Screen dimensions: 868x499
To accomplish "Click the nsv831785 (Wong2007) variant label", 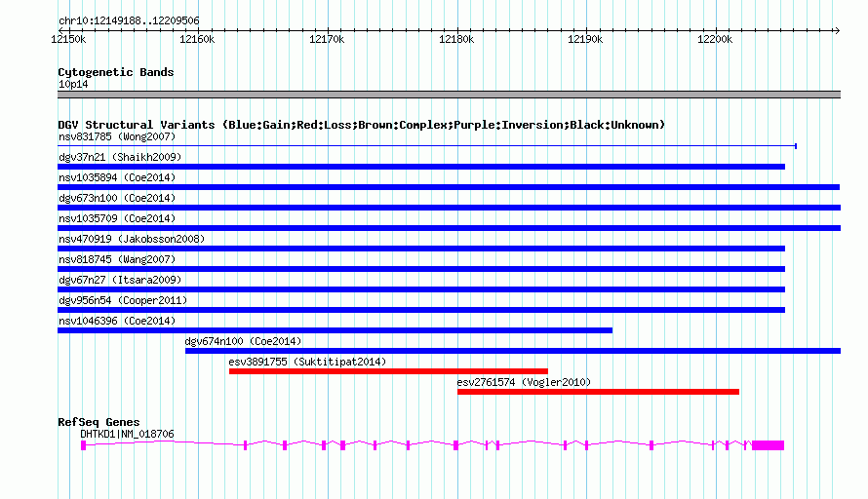I will (117, 136).
